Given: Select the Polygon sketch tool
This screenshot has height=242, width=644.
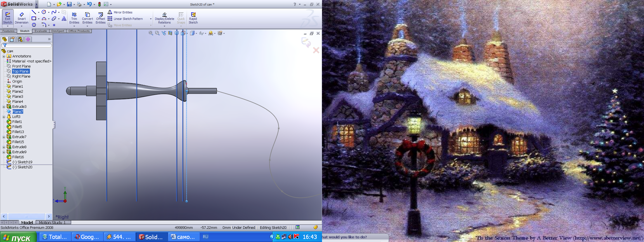Looking at the screenshot, I should 34,25.
